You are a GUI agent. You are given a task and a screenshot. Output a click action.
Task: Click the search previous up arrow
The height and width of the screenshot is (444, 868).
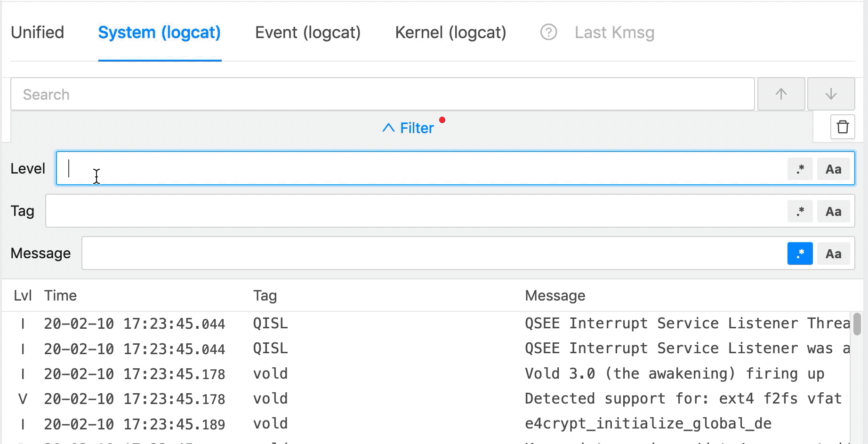pyautogui.click(x=781, y=94)
